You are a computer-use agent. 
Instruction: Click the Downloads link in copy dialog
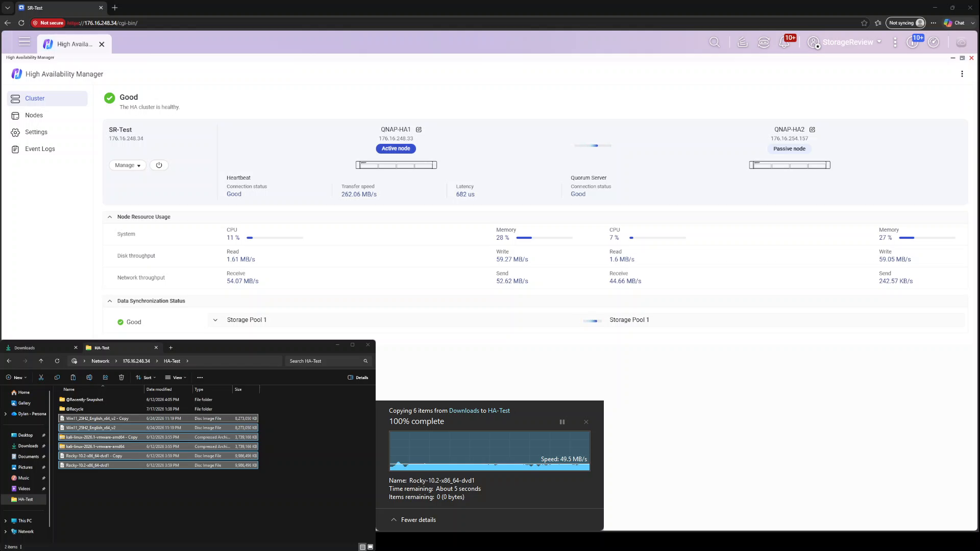(464, 411)
